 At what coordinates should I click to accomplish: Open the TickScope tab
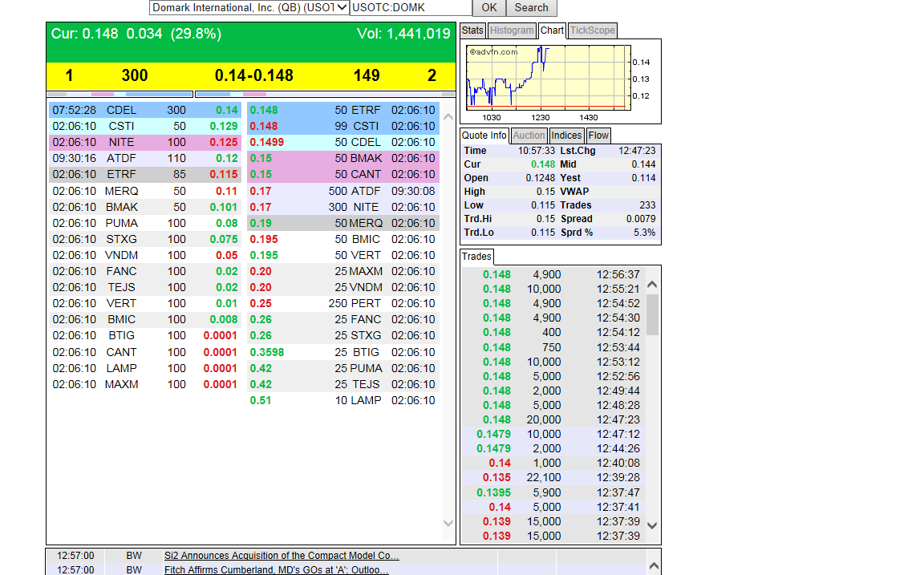[x=592, y=30]
